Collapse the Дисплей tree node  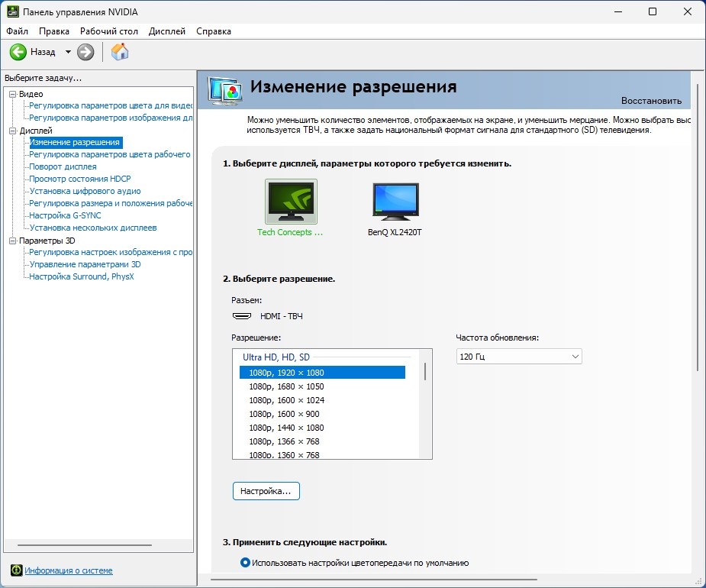coord(13,131)
